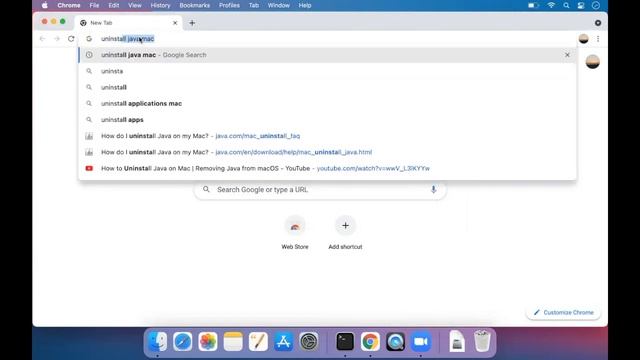640x360 pixels.
Task: Open Control Center in the menu bar
Action: click(x=581, y=5)
